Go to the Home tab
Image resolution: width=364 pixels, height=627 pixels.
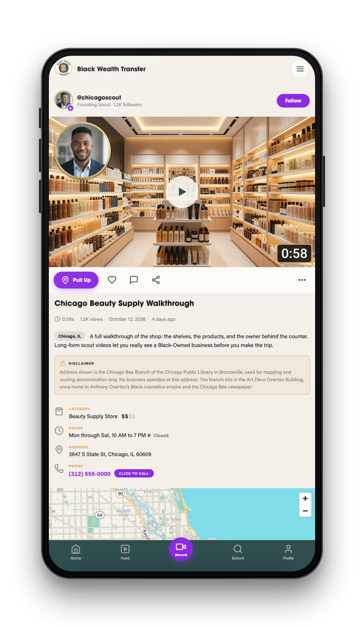[76, 552]
